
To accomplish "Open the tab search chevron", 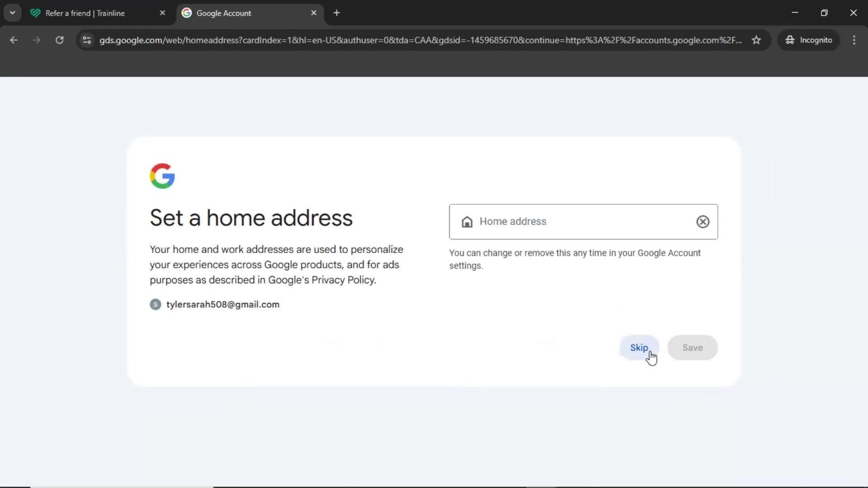I will click(12, 13).
